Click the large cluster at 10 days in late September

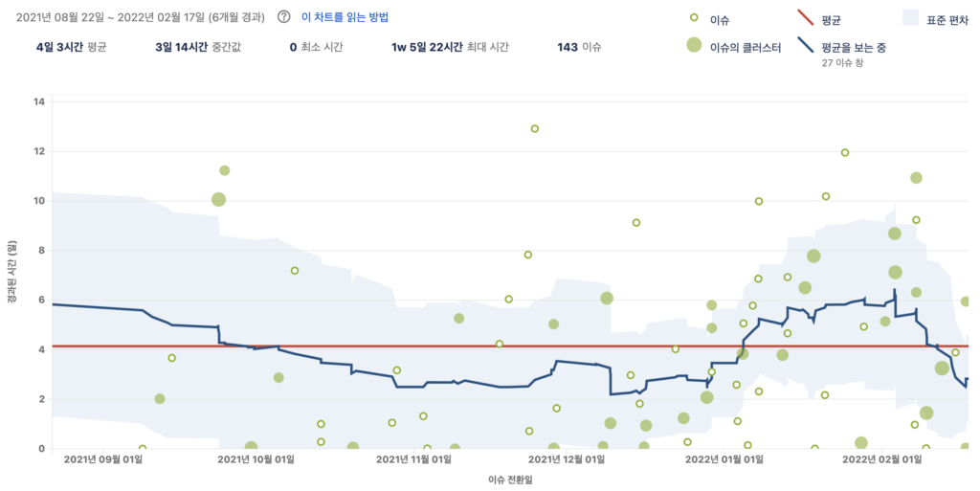[x=218, y=199]
